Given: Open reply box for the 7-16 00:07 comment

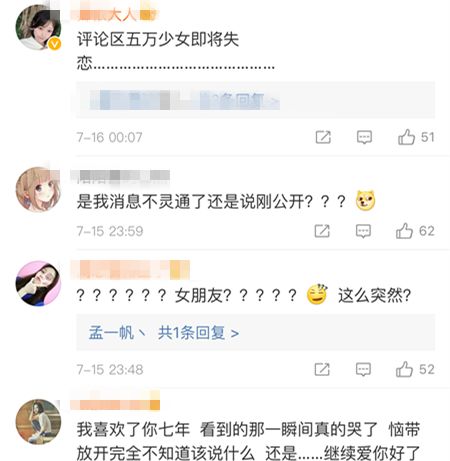Looking at the screenshot, I should 364,137.
